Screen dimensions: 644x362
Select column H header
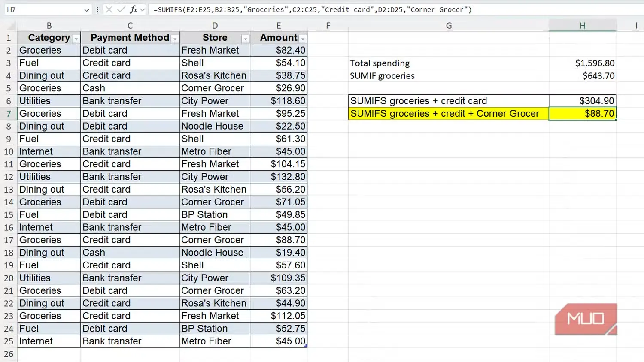pyautogui.click(x=582, y=26)
